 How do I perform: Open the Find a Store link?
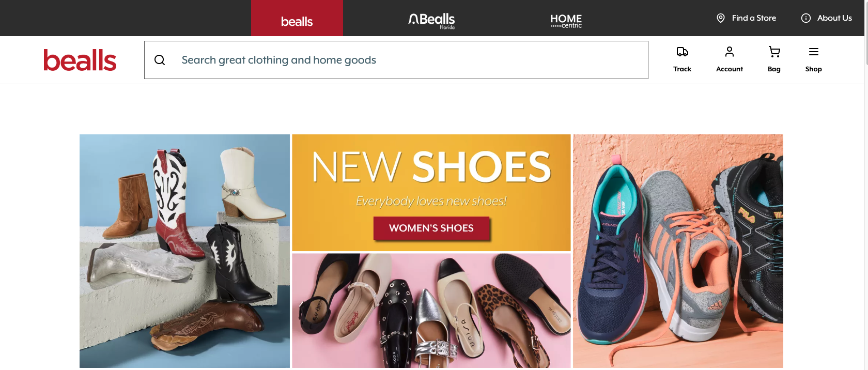click(x=754, y=18)
